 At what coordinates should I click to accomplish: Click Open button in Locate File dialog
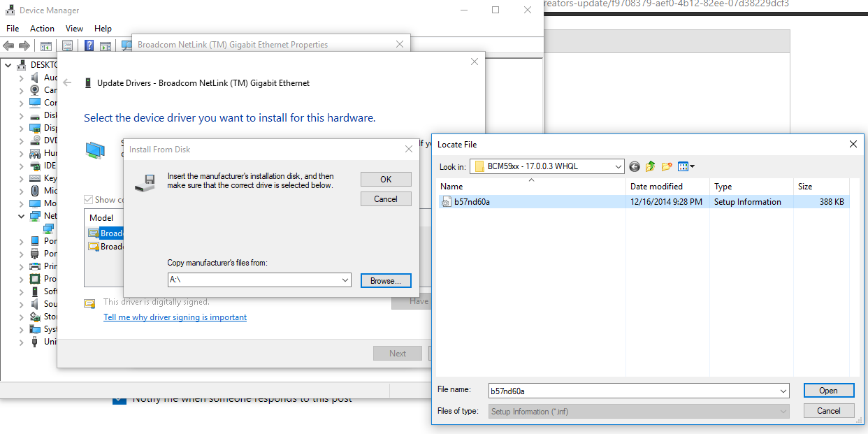pos(828,391)
